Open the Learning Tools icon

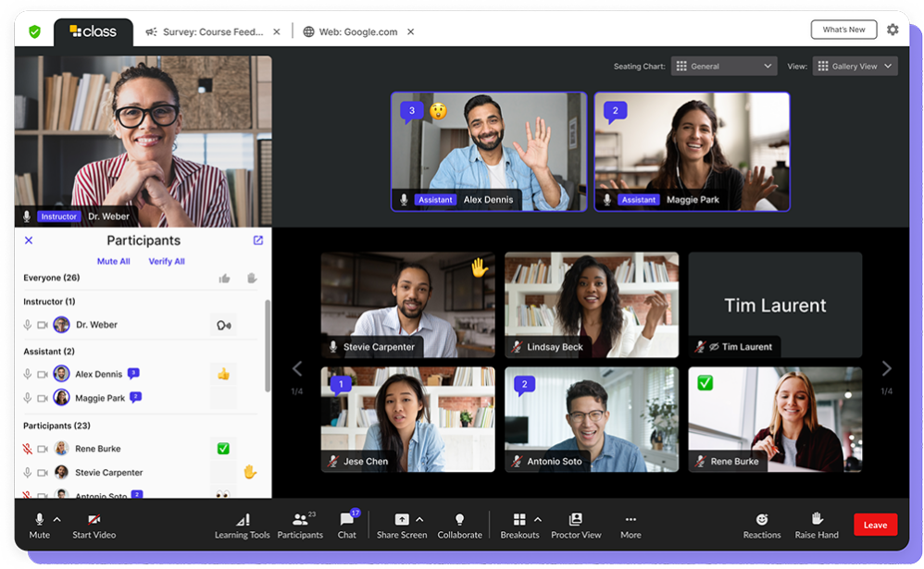click(x=243, y=520)
